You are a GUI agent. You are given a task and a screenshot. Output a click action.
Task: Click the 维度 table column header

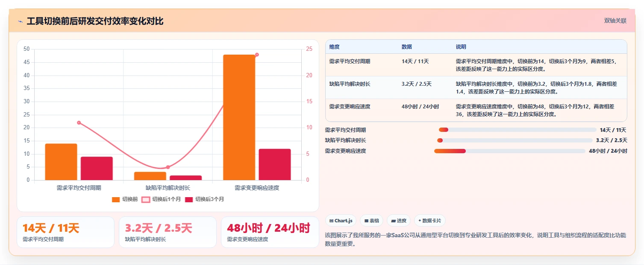[334, 47]
